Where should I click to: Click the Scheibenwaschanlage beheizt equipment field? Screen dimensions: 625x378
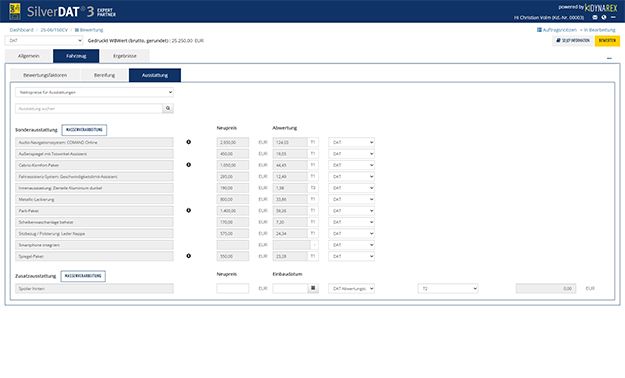94,222
